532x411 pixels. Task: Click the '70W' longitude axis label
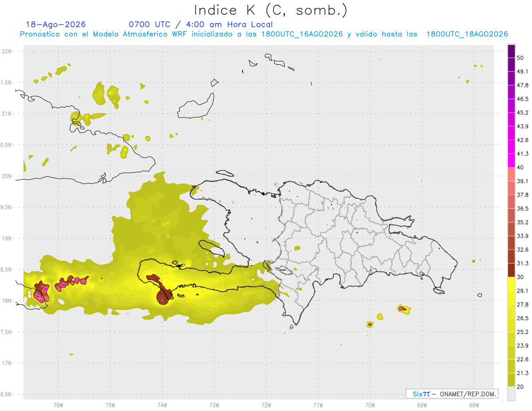[370, 405]
